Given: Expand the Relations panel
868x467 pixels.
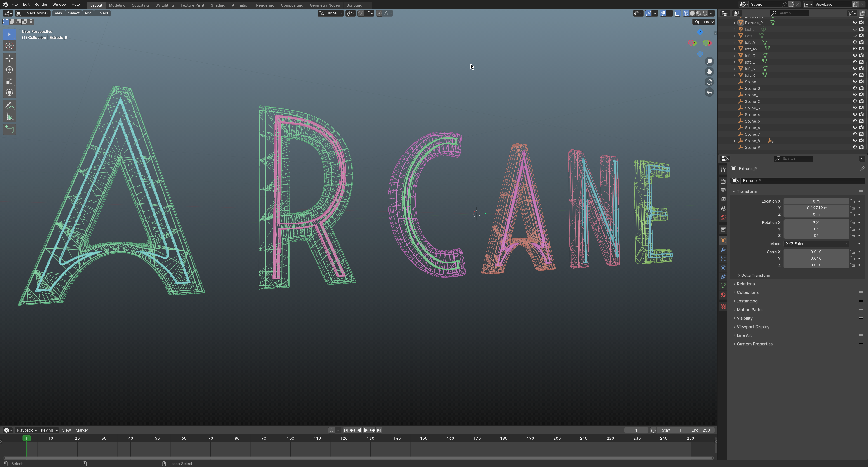Looking at the screenshot, I should coord(745,284).
